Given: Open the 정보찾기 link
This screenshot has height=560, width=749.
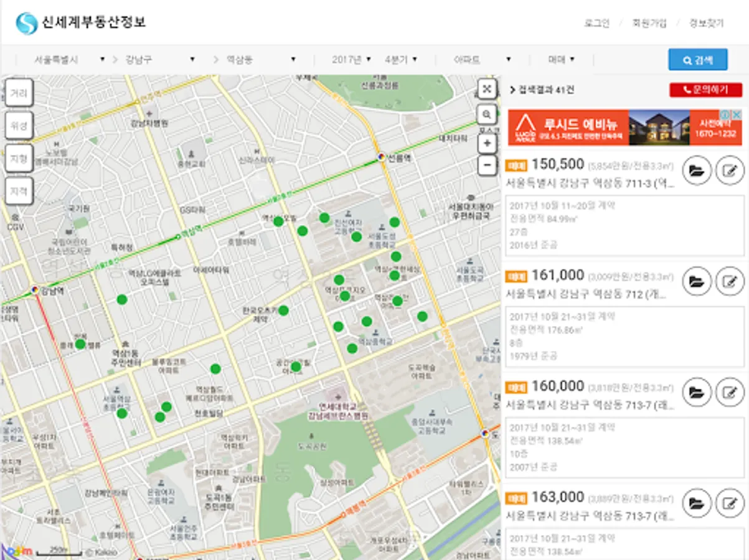Looking at the screenshot, I should pos(706,24).
